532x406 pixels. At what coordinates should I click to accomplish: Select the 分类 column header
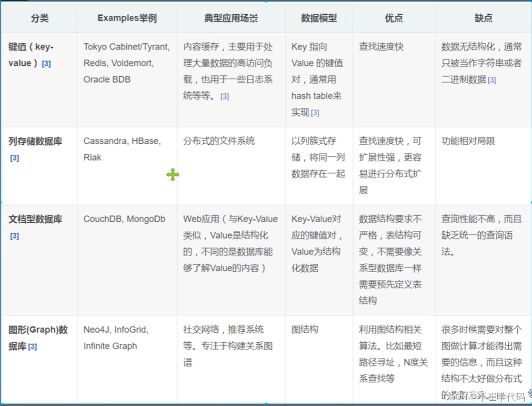[x=39, y=18]
